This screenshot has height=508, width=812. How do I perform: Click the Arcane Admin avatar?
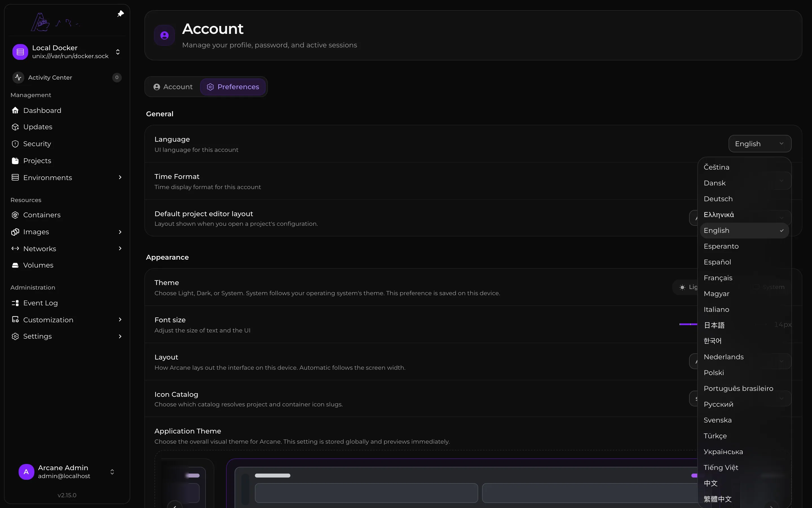point(26,472)
